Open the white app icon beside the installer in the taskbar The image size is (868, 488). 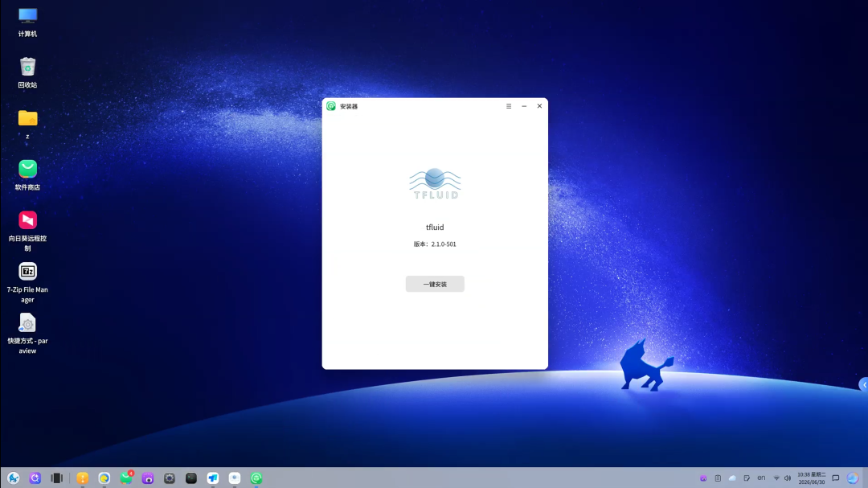pyautogui.click(x=235, y=478)
